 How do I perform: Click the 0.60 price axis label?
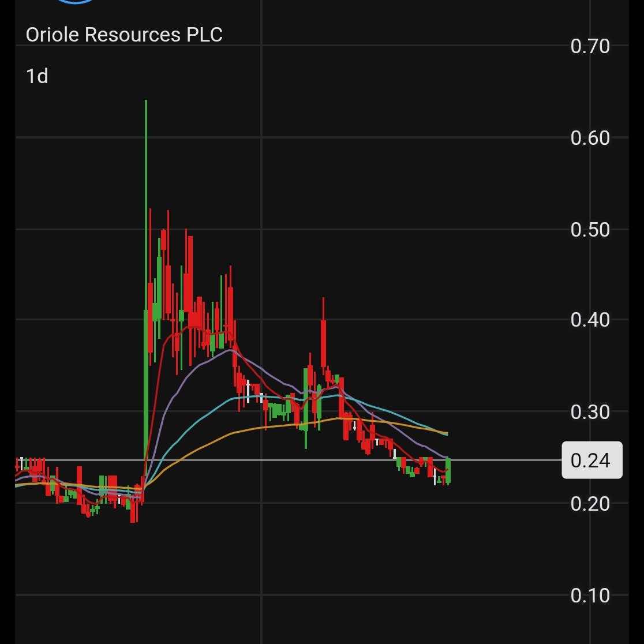pos(590,138)
